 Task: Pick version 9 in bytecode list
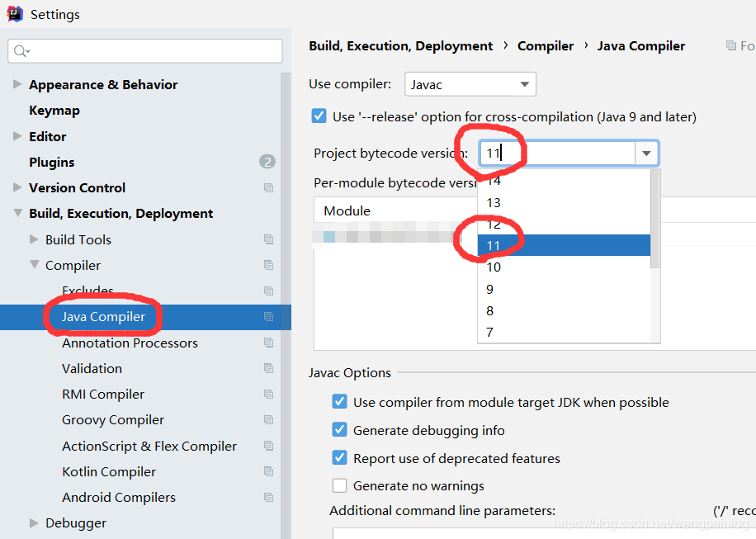[x=564, y=289]
